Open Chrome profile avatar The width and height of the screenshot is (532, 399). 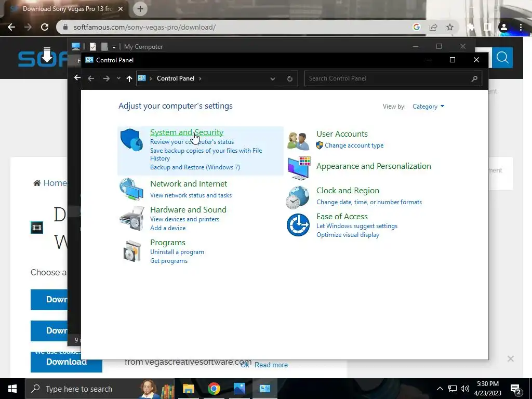click(x=504, y=27)
